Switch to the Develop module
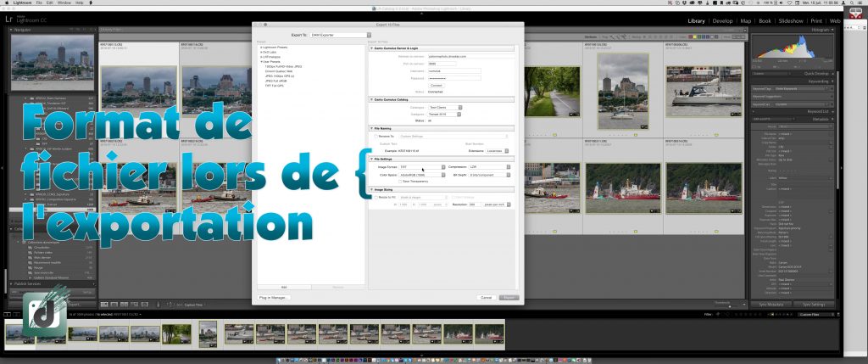 click(722, 21)
